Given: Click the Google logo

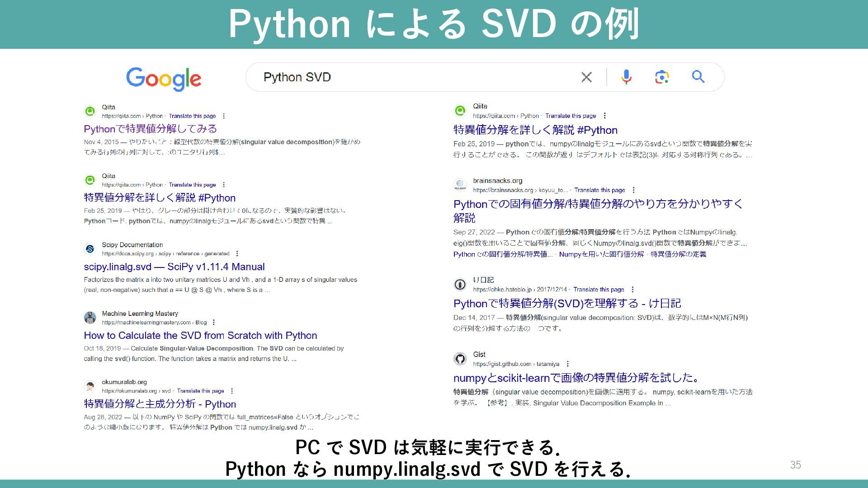Looking at the screenshot, I should (x=164, y=79).
